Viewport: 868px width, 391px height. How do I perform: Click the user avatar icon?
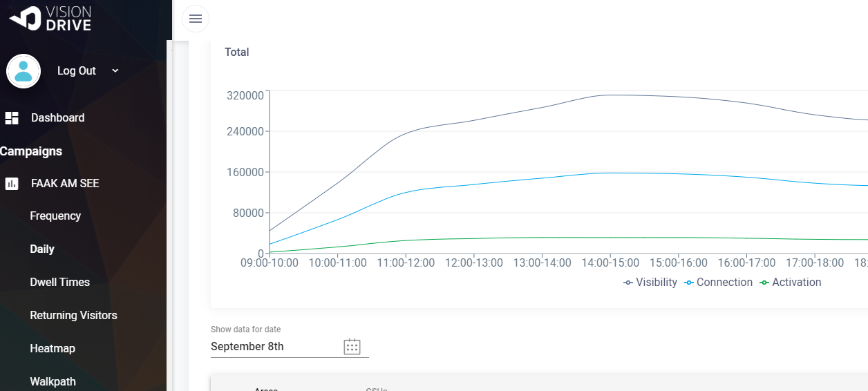(23, 71)
